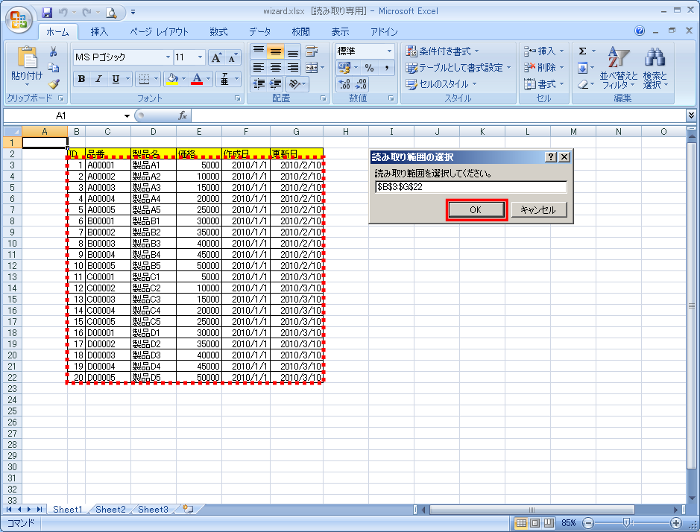This screenshot has height=532, width=700.
Task: Click the range input field in dialog
Action: coord(468,187)
